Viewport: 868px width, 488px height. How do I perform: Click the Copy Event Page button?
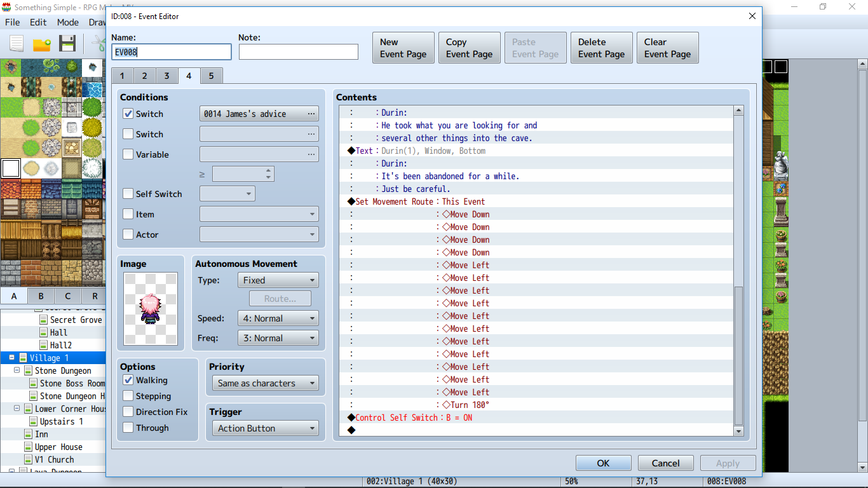470,48
